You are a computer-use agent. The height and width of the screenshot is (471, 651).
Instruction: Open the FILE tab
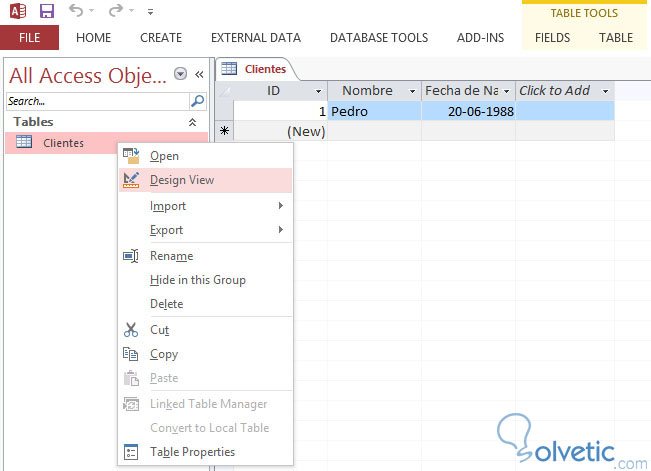coord(29,37)
